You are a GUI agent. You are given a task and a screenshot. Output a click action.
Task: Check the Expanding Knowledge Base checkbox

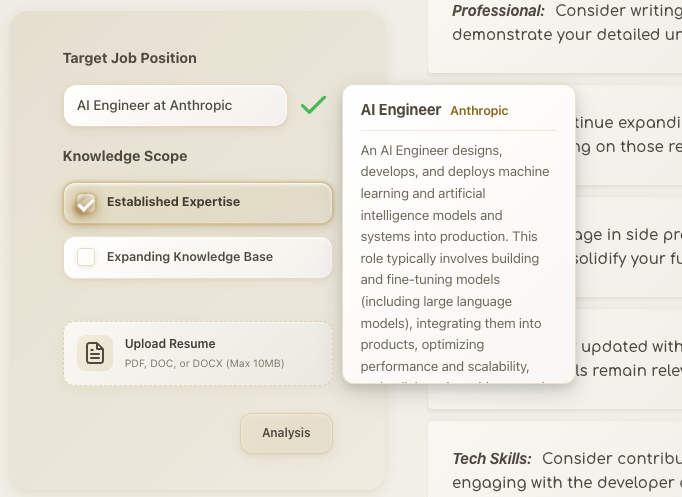(x=86, y=257)
